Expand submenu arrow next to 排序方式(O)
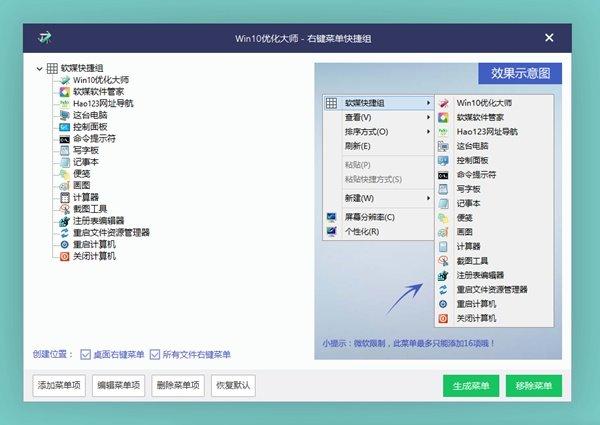 tap(428, 132)
